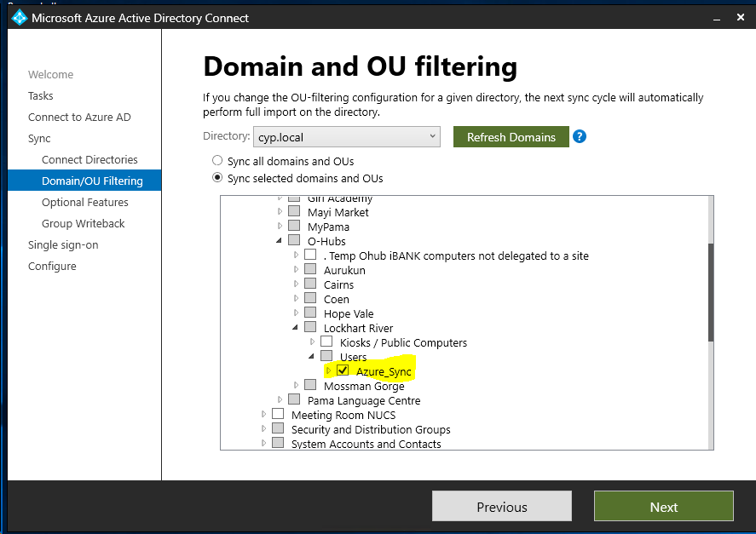Expand the Cairns node
Image resolution: width=756 pixels, height=534 pixels.
(x=296, y=284)
